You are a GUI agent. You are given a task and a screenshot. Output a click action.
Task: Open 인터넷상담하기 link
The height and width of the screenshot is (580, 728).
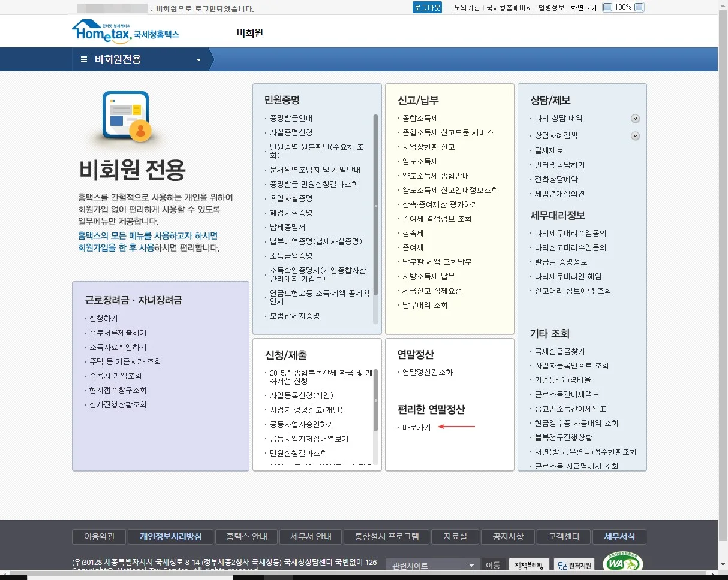pos(559,165)
